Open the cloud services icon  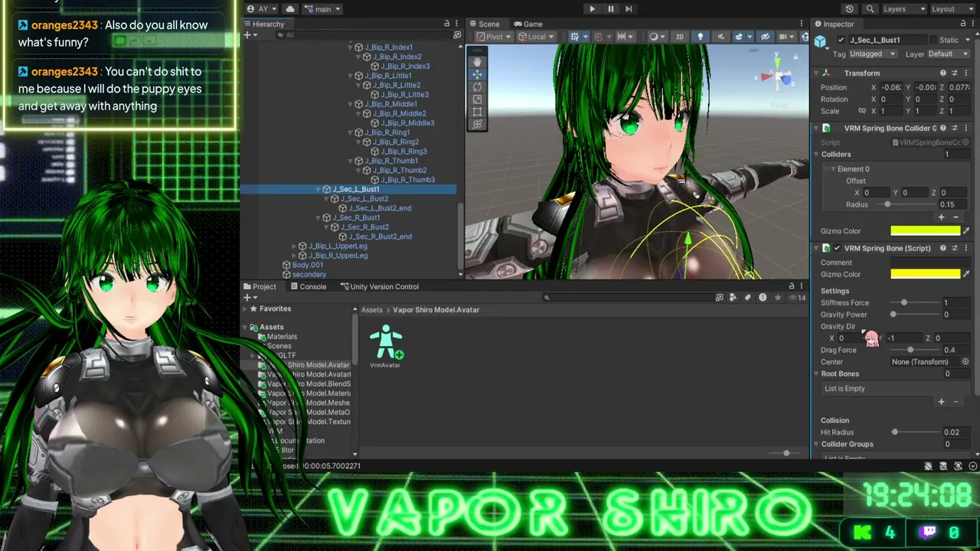[289, 9]
